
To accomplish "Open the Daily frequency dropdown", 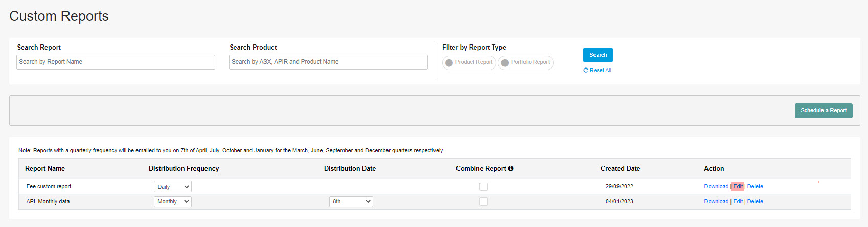I will (173, 187).
